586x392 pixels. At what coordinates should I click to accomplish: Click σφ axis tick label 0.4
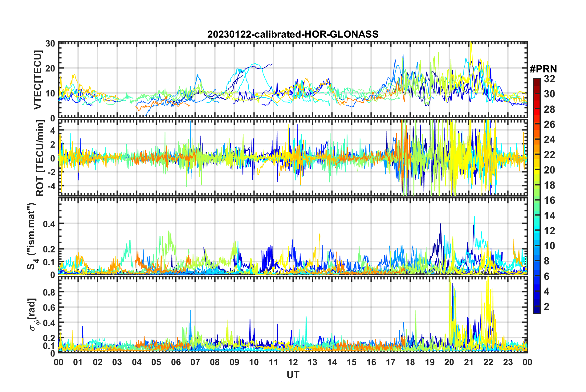coord(49,323)
